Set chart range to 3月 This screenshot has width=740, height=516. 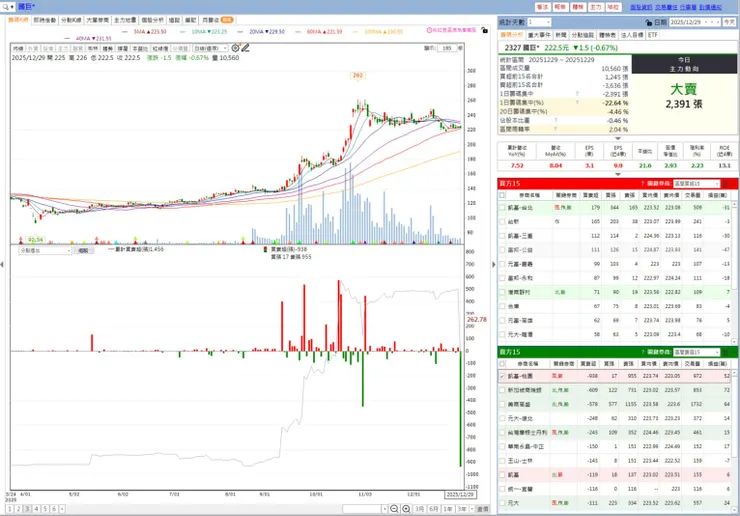tap(419, 509)
